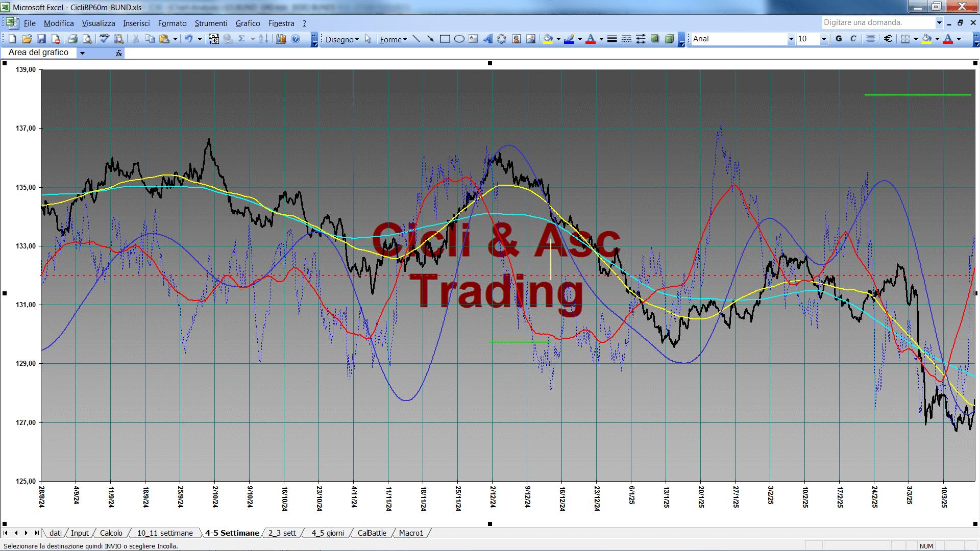The image size is (980, 551).
Task: Select the Line drawing tool
Action: [x=416, y=39]
